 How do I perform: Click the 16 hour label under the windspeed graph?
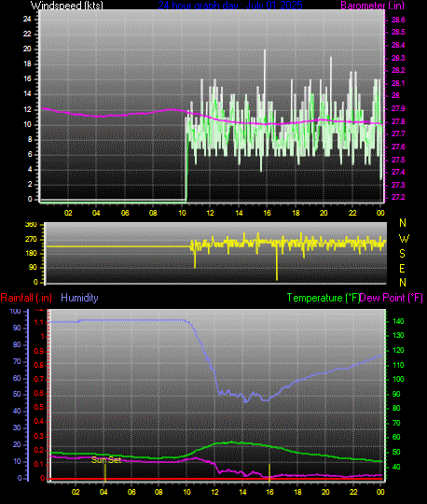coord(268,213)
